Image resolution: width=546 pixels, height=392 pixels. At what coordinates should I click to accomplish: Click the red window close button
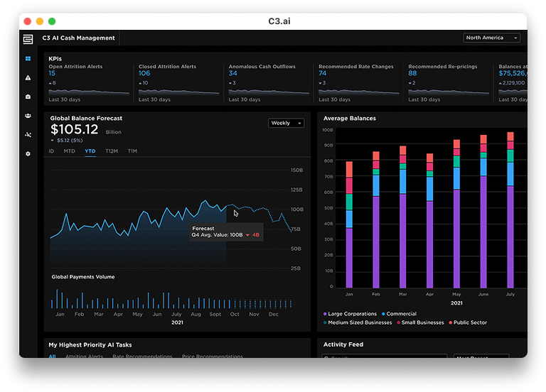[x=28, y=21]
